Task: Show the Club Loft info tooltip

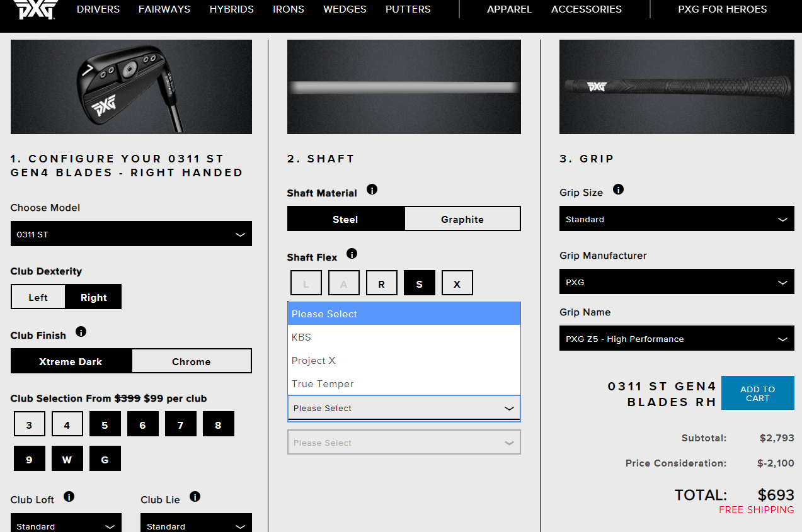Action: click(x=69, y=497)
